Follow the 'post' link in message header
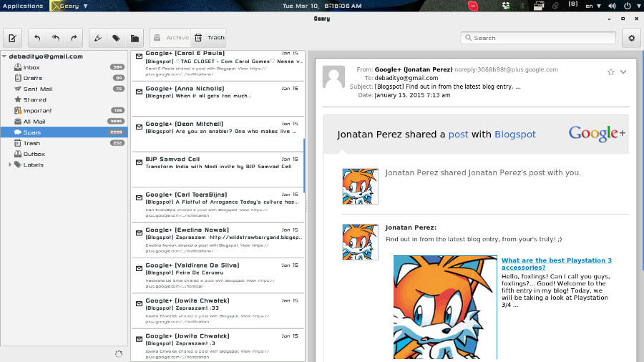This screenshot has height=362, width=644. 459,134
